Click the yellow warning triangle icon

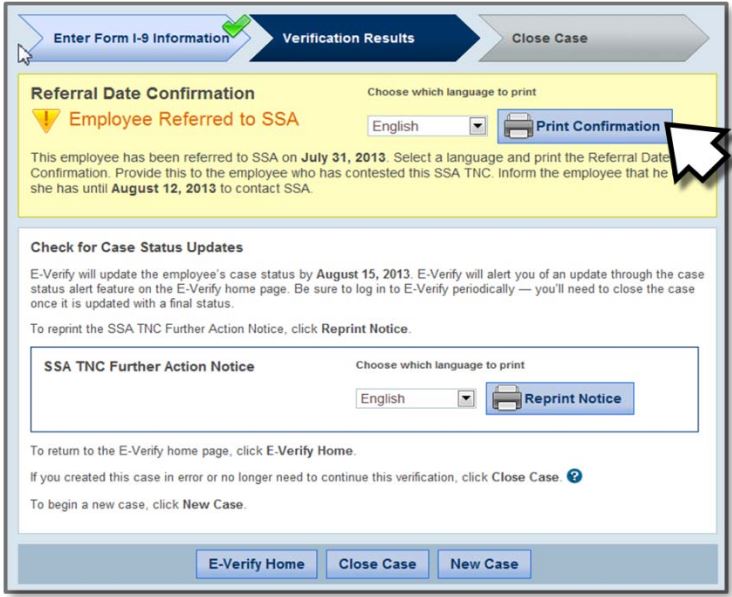(44, 123)
